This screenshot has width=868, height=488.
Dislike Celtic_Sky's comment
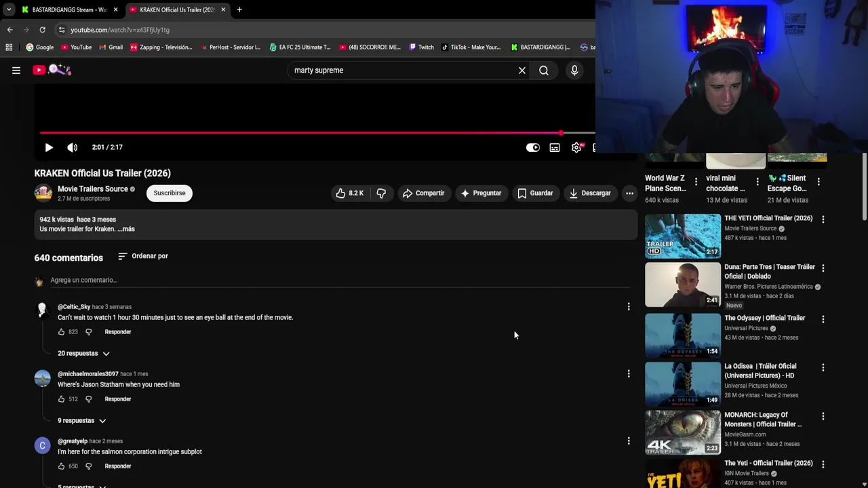[x=88, y=332]
